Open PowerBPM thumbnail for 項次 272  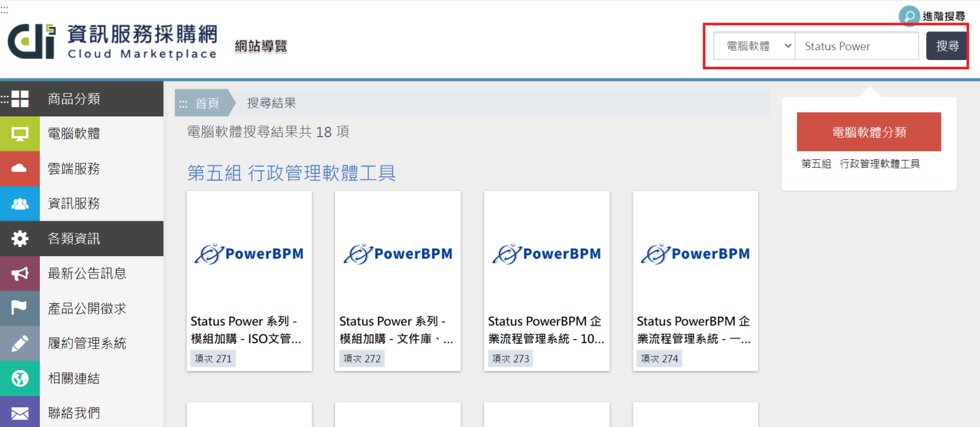(398, 253)
